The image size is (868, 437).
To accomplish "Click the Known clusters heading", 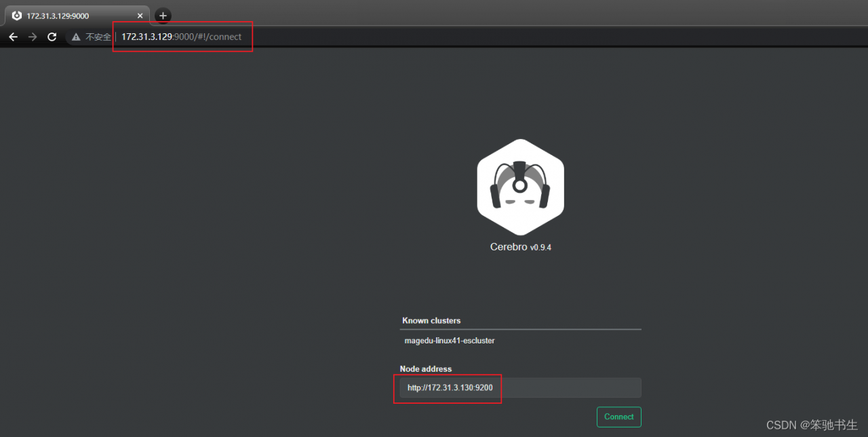I will pyautogui.click(x=431, y=320).
